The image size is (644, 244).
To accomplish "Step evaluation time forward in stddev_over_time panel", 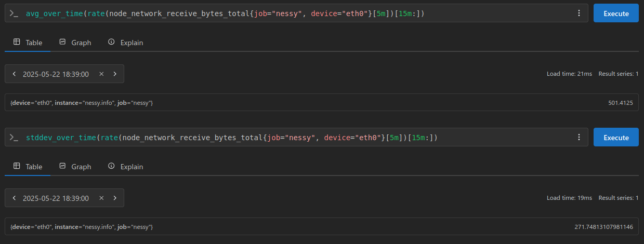I will (115, 198).
